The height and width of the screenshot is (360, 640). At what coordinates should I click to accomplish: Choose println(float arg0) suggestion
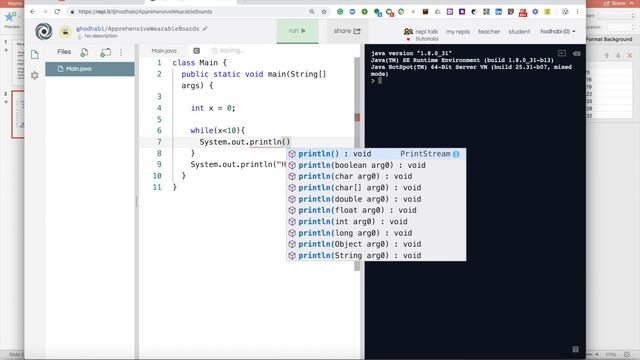pos(376,210)
